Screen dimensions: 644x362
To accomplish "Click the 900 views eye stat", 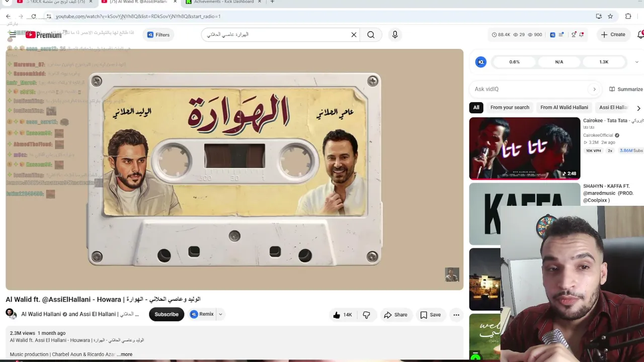I will click(534, 35).
